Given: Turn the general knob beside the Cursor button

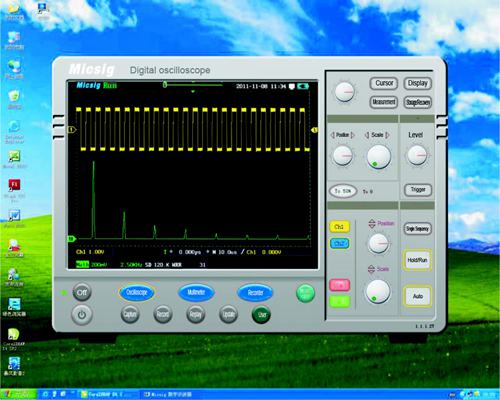Looking at the screenshot, I should (x=344, y=91).
